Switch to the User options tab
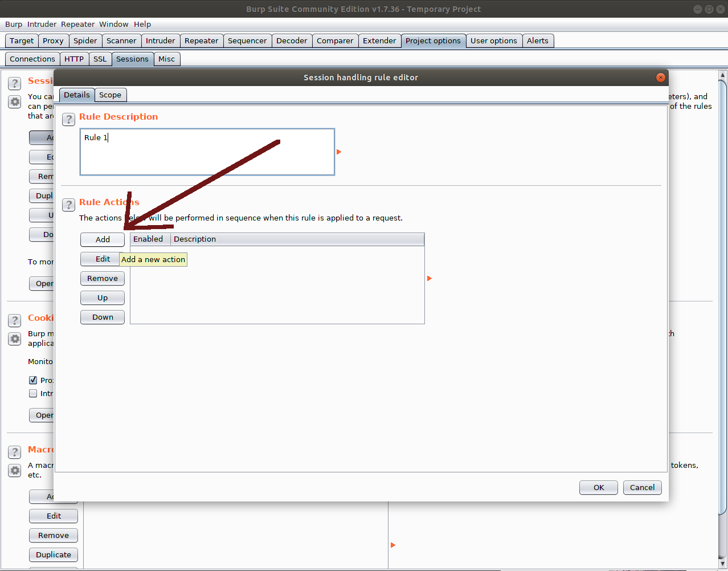The height and width of the screenshot is (571, 728). pyautogui.click(x=494, y=41)
